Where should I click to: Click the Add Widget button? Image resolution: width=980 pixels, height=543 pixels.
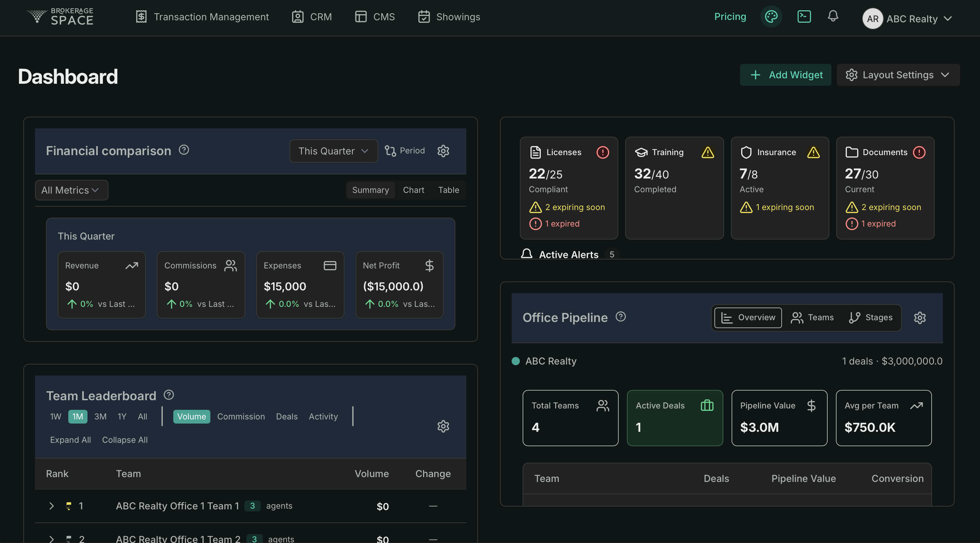[785, 75]
